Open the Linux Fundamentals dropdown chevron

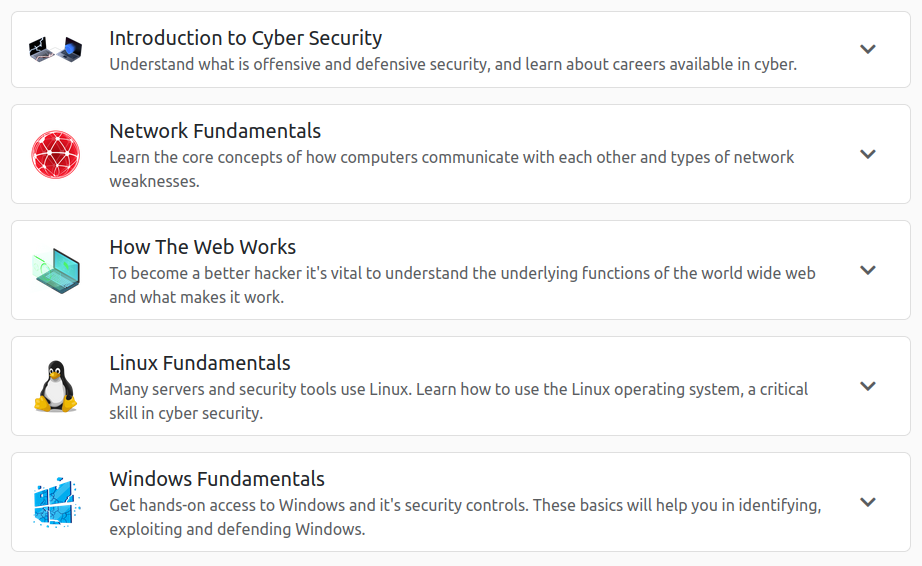coord(868,386)
